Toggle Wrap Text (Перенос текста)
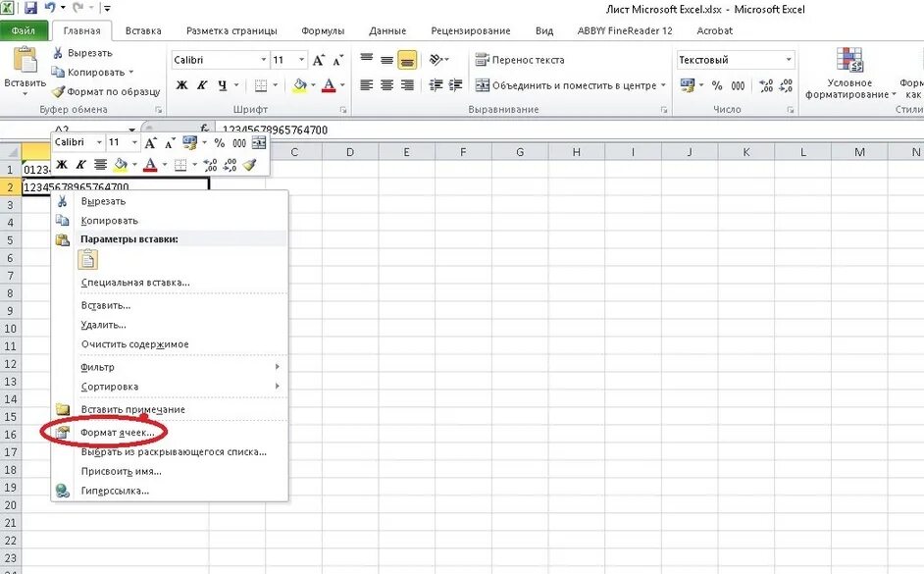The width and height of the screenshot is (924, 574). pyautogui.click(x=520, y=60)
